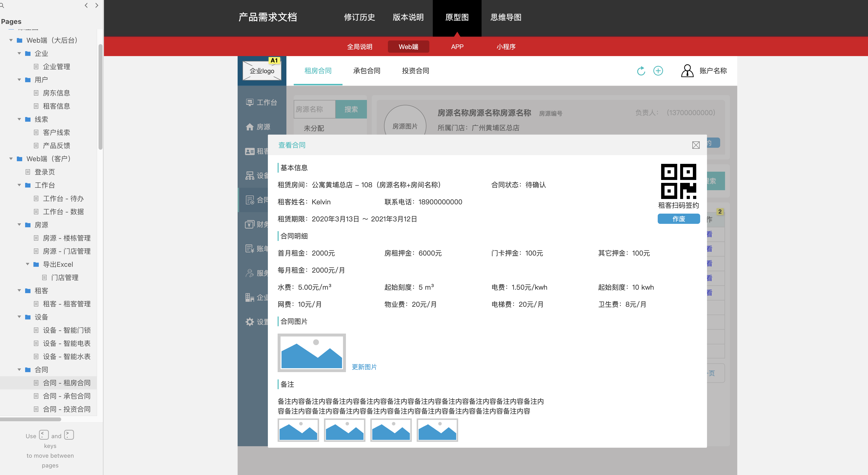Screen dimensions: 868x475
Task: Open 客户线索 page in tree
Action: 56,132
